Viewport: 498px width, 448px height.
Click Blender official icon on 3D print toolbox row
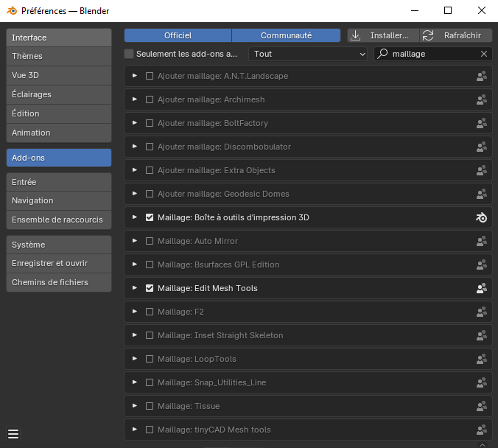point(482,217)
